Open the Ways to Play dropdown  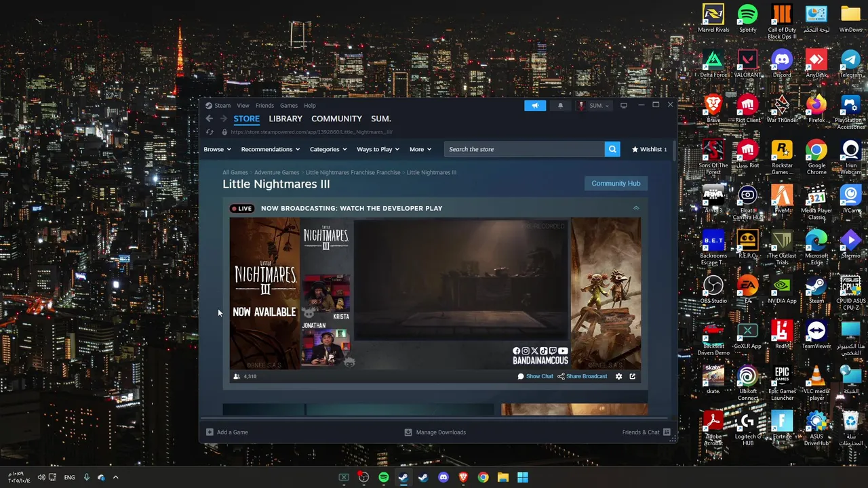[378, 149]
